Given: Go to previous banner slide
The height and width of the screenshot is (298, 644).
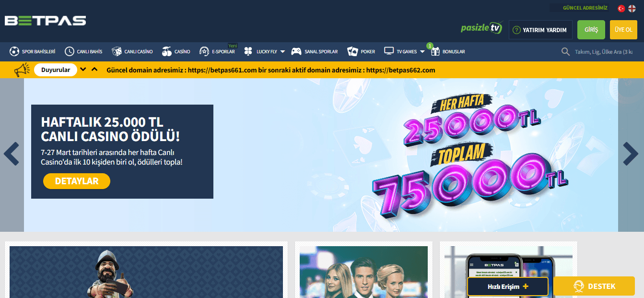Looking at the screenshot, I should tap(12, 154).
